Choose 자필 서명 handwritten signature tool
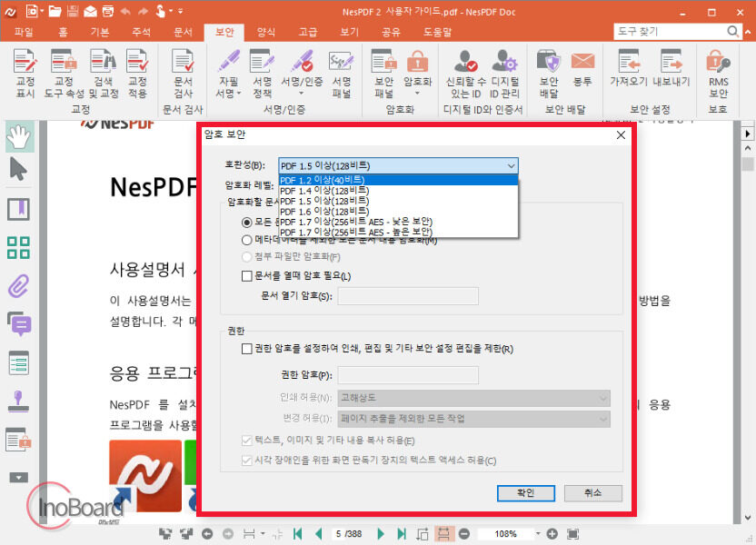The height and width of the screenshot is (545, 756). pos(229,74)
